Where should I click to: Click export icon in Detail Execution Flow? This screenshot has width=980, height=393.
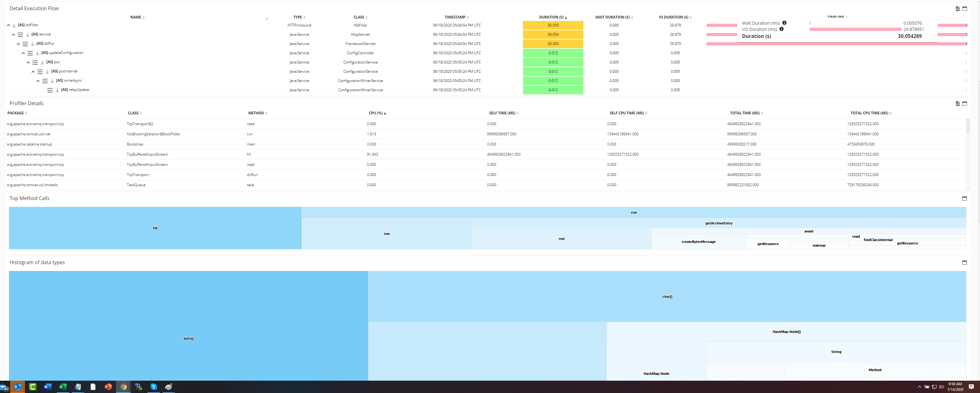pos(957,8)
